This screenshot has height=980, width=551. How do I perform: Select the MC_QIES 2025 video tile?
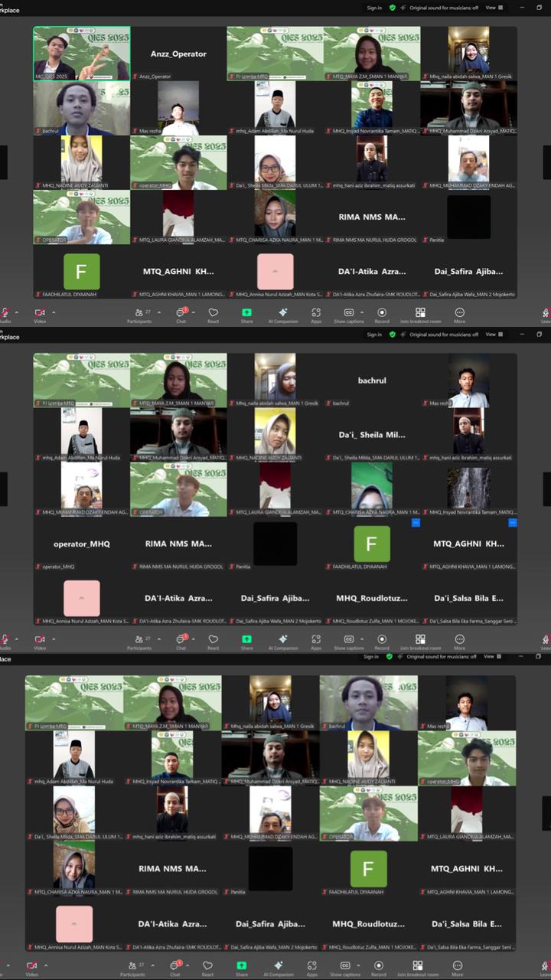tap(81, 54)
